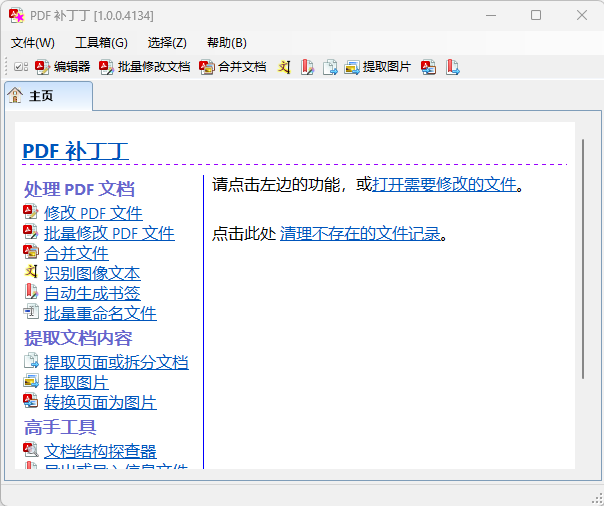The image size is (604, 506).
Task: Click 提取图片 in the toolbar
Action: tap(378, 67)
